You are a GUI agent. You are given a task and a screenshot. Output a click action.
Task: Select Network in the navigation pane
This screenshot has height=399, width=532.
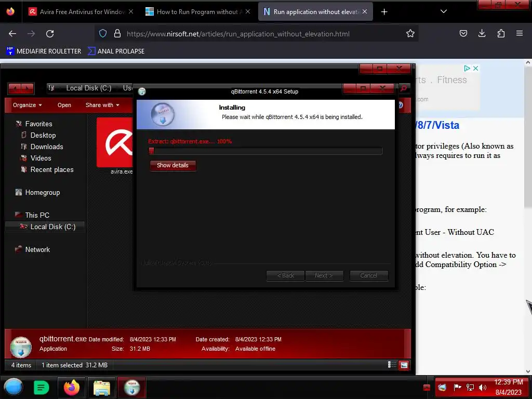[32, 249]
